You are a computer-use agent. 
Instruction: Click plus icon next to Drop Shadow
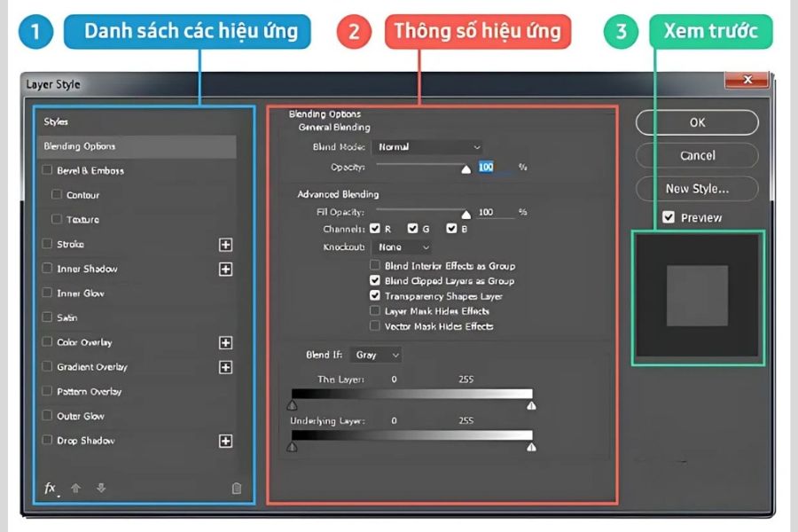[225, 441]
